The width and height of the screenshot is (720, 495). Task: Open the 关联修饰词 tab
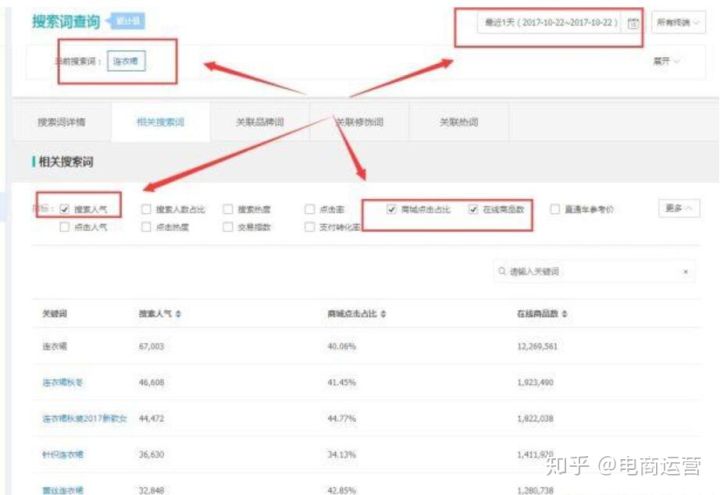(360, 122)
